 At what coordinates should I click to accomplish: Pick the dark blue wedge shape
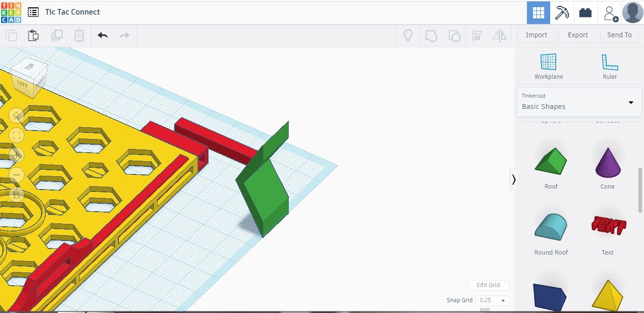pyautogui.click(x=550, y=297)
